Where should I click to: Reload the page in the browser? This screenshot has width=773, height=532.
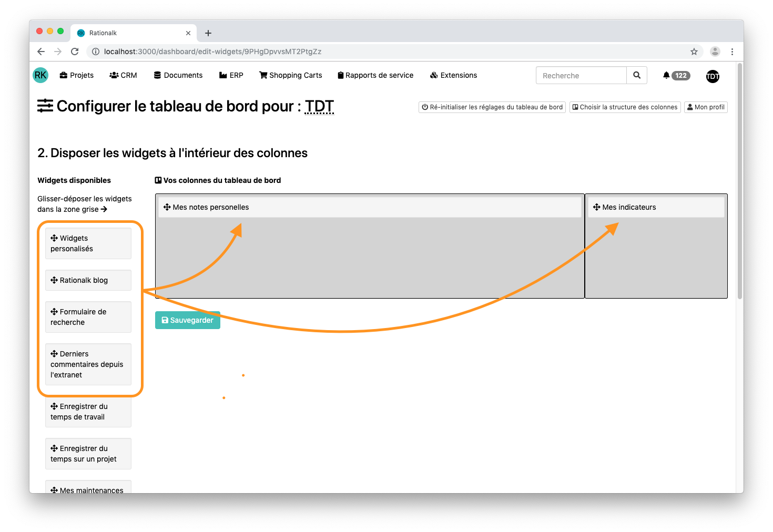[x=75, y=52]
